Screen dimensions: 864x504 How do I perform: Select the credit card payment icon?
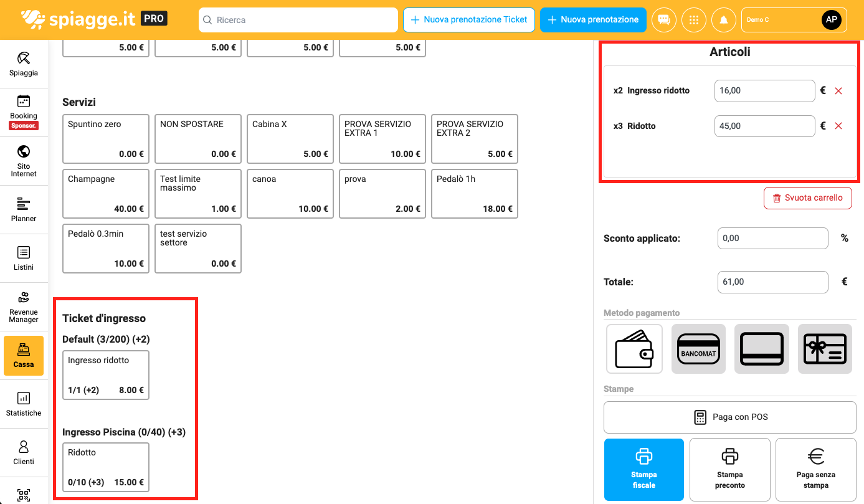tap(761, 349)
